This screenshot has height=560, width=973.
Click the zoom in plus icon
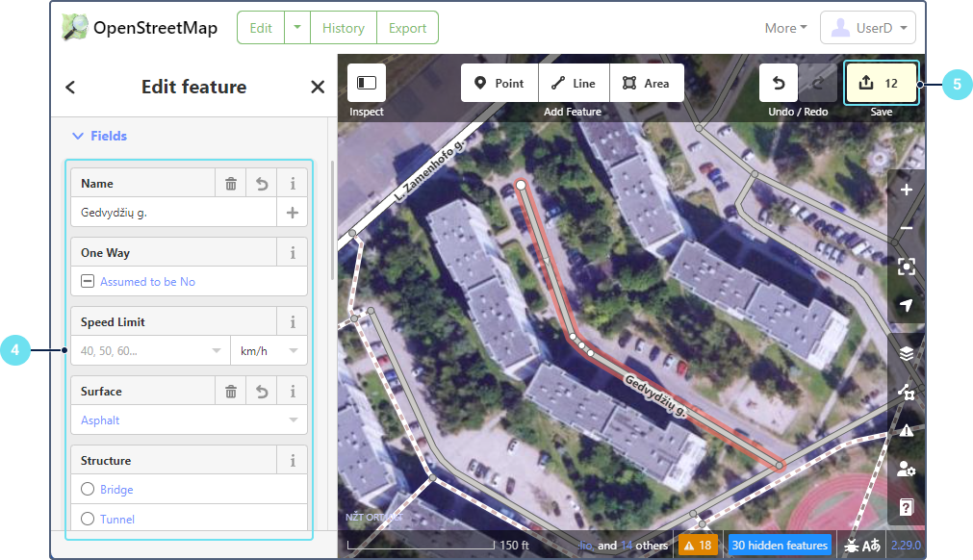(906, 190)
